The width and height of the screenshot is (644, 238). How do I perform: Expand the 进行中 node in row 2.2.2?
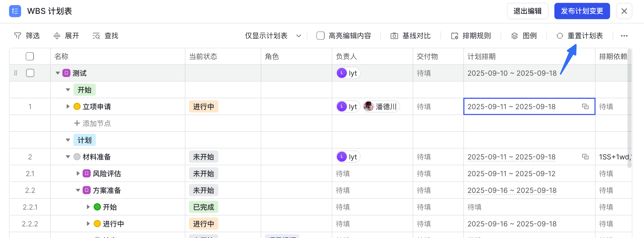click(88, 224)
